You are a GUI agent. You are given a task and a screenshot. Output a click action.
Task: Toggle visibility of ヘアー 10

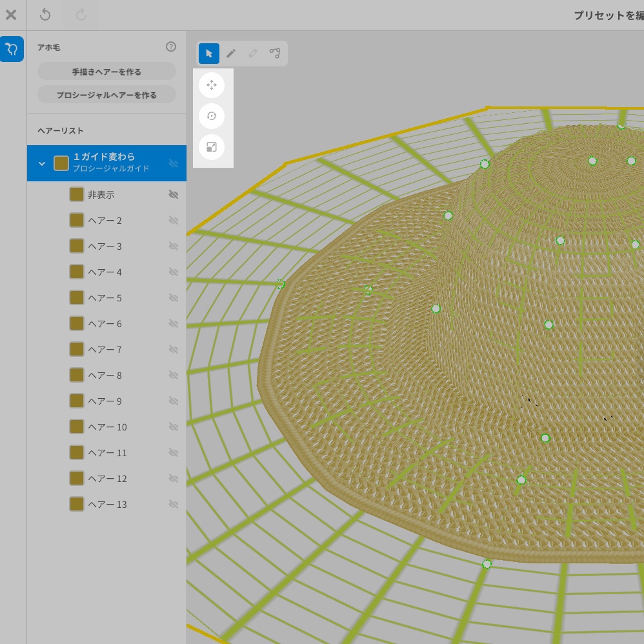click(x=174, y=427)
